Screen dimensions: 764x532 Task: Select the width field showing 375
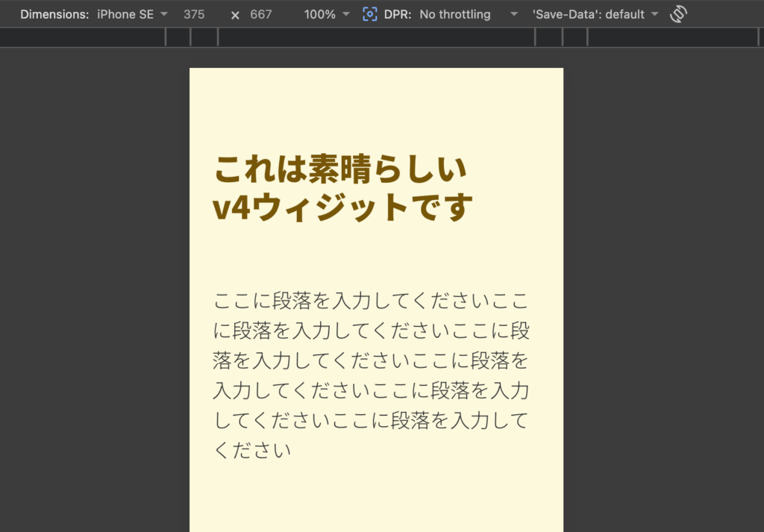pos(192,13)
